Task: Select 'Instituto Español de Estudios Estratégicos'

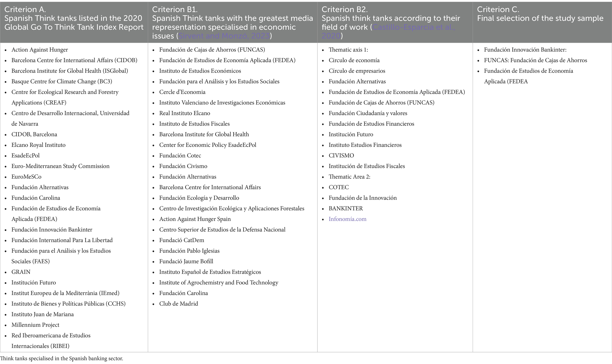Action: point(210,272)
